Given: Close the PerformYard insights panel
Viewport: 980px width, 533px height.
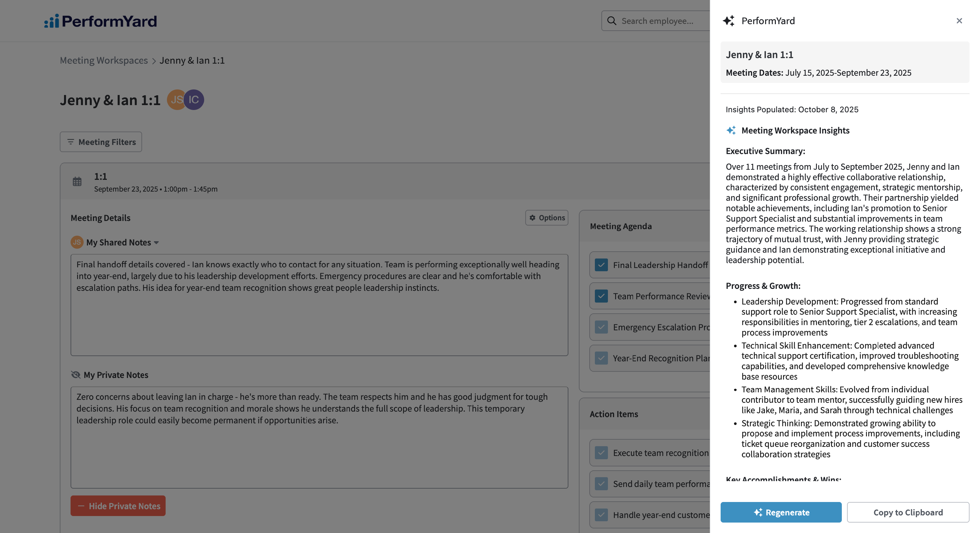Looking at the screenshot, I should pos(959,21).
